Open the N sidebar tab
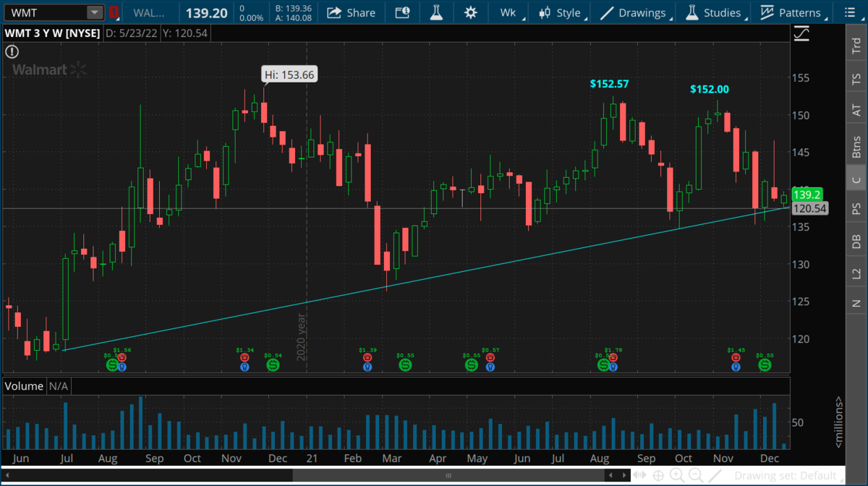The height and width of the screenshot is (486, 868). 856,303
